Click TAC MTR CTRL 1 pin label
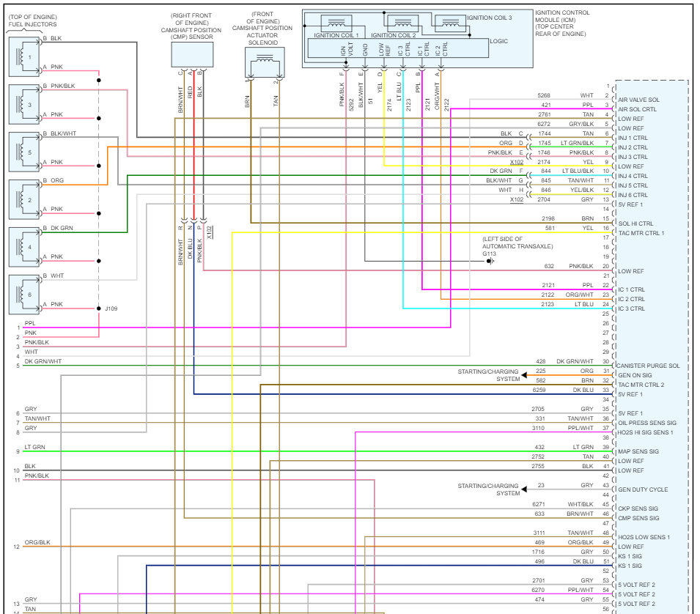700x614 pixels. 641,233
